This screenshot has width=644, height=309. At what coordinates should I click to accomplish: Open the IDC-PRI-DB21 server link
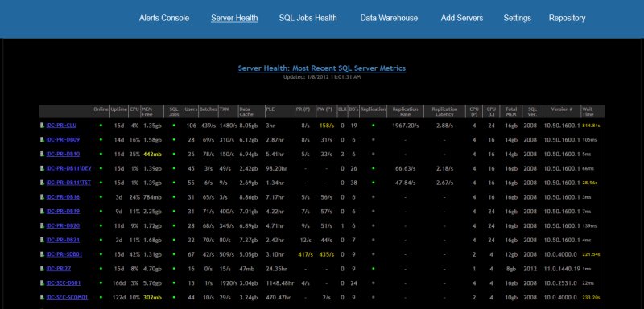(x=63, y=240)
